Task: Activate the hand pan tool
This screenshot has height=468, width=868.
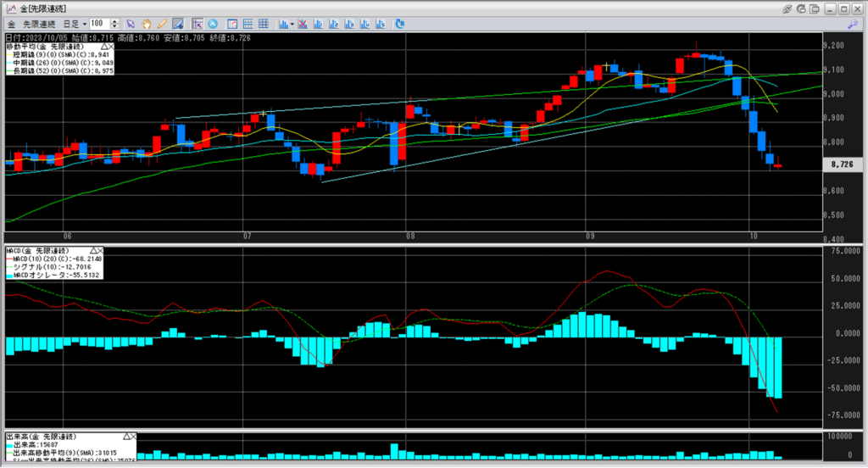Action: pos(147,24)
